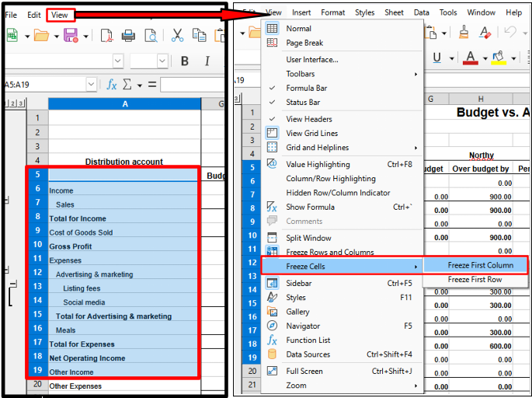Image resolution: width=532 pixels, height=398 pixels.
Task: Toggle View Grid Lines option
Action: [342, 134]
